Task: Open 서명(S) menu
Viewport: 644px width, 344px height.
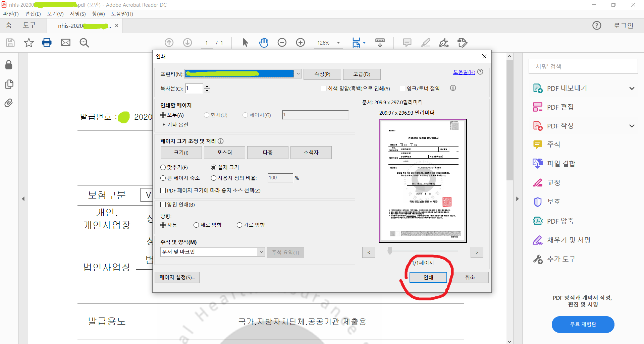Action: (x=78, y=14)
